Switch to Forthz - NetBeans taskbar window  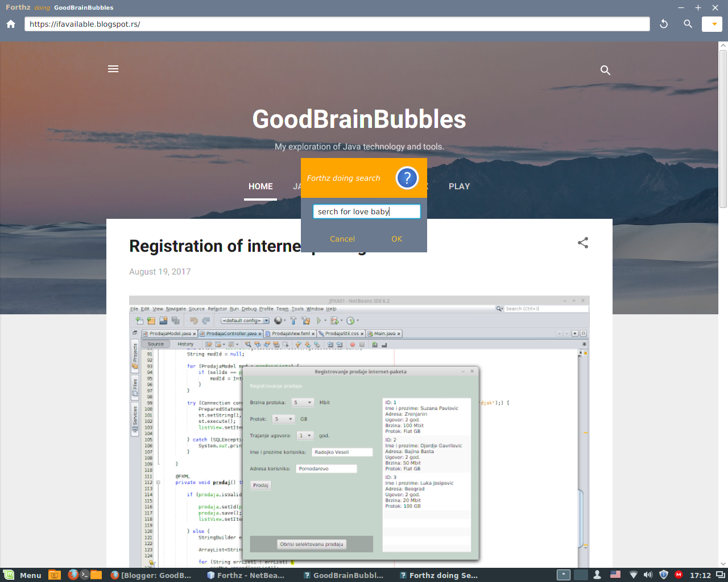pos(246,575)
